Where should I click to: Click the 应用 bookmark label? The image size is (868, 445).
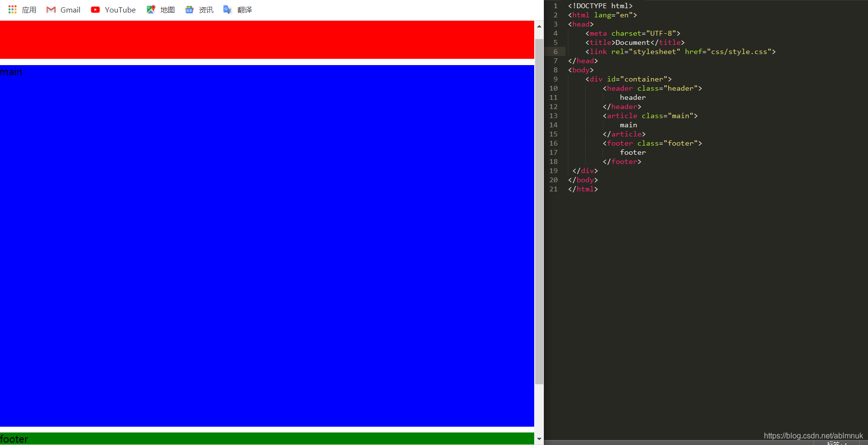29,10
